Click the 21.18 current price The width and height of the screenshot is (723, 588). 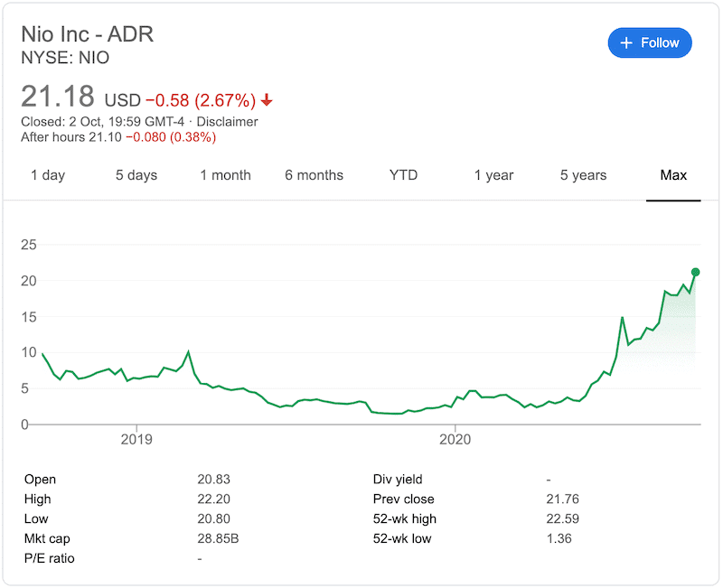click(x=58, y=97)
